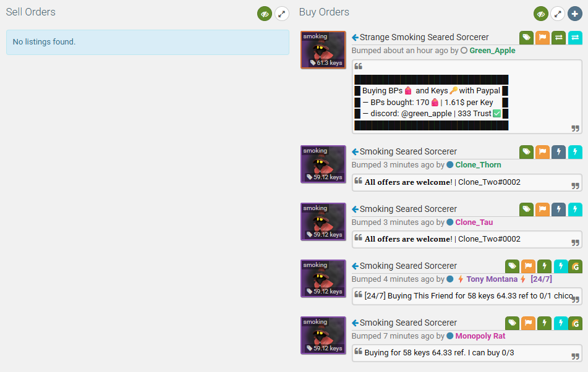Click orange G icon on Monopoly Rat's listing
The height and width of the screenshot is (372, 588).
coord(576,323)
